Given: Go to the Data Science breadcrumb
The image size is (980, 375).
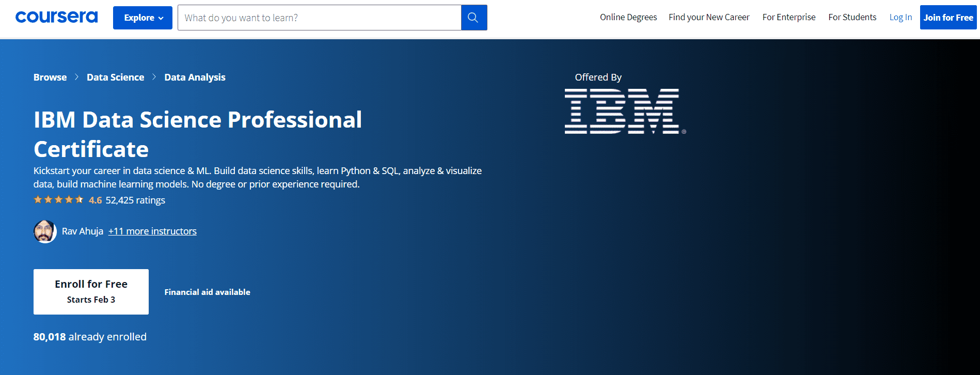Looking at the screenshot, I should tap(115, 77).
